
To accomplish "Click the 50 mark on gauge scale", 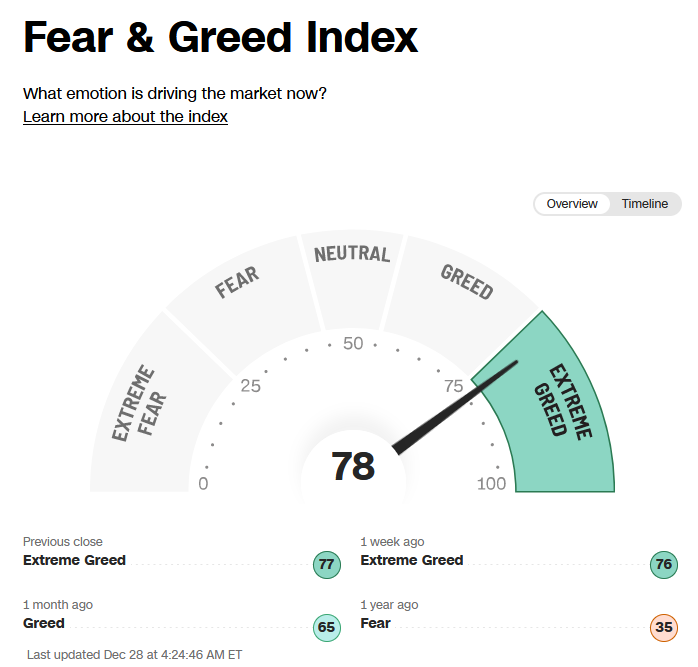I will point(353,343).
